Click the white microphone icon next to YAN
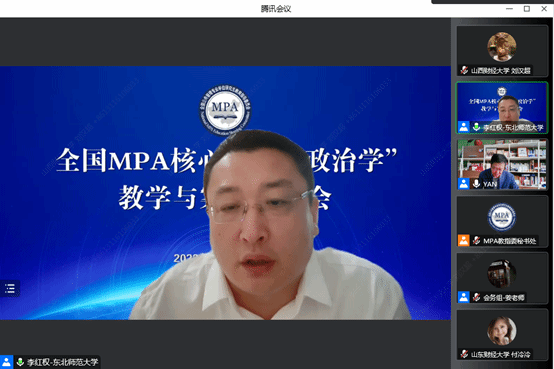 click(476, 183)
